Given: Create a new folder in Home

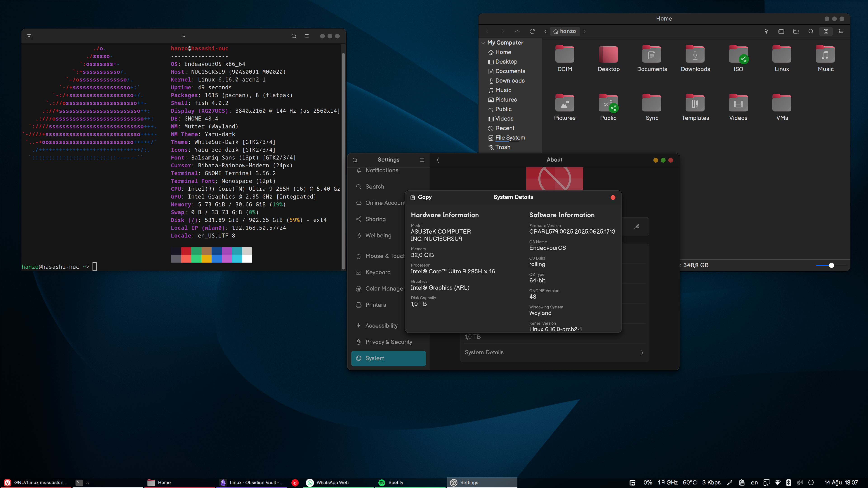Looking at the screenshot, I should point(796,31).
